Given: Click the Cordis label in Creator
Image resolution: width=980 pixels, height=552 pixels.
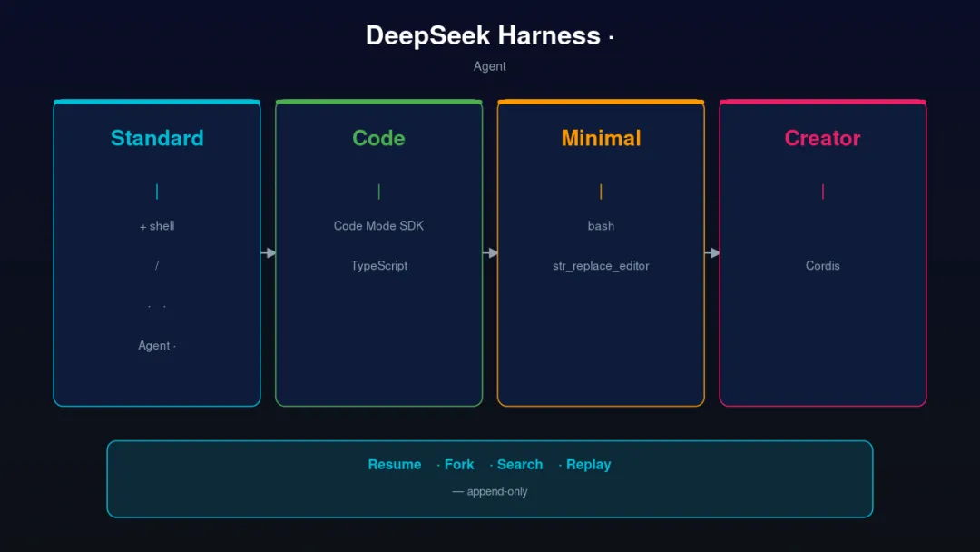Looking at the screenshot, I should 822,266.
